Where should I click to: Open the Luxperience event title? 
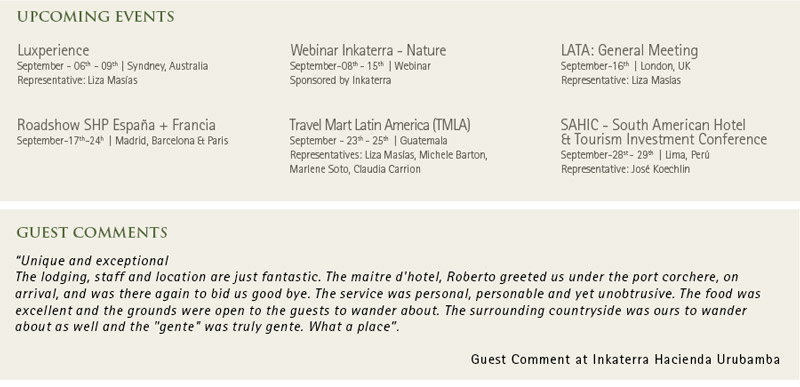pyautogui.click(x=53, y=50)
